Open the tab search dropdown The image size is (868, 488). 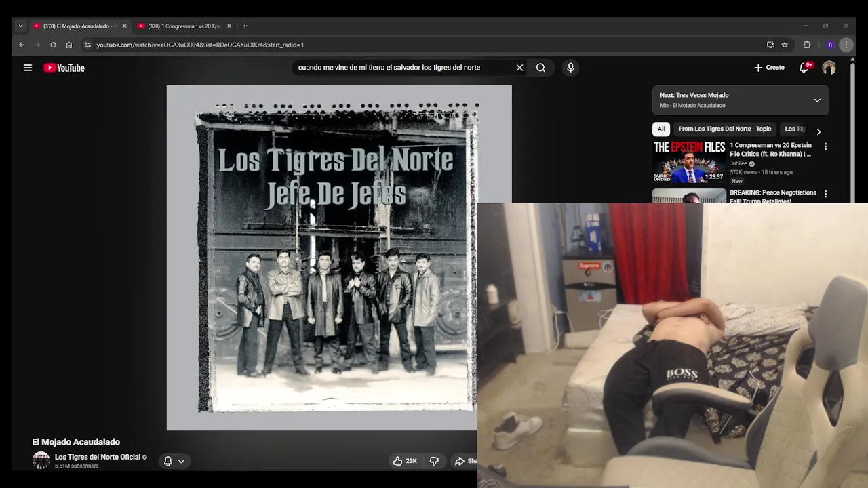[20, 26]
